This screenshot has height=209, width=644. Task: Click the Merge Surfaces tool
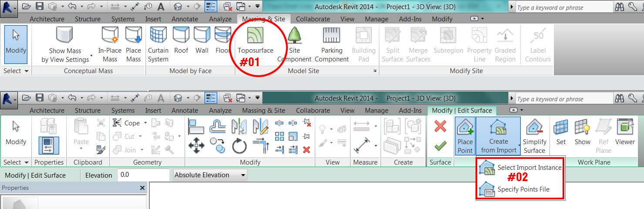pos(418,44)
